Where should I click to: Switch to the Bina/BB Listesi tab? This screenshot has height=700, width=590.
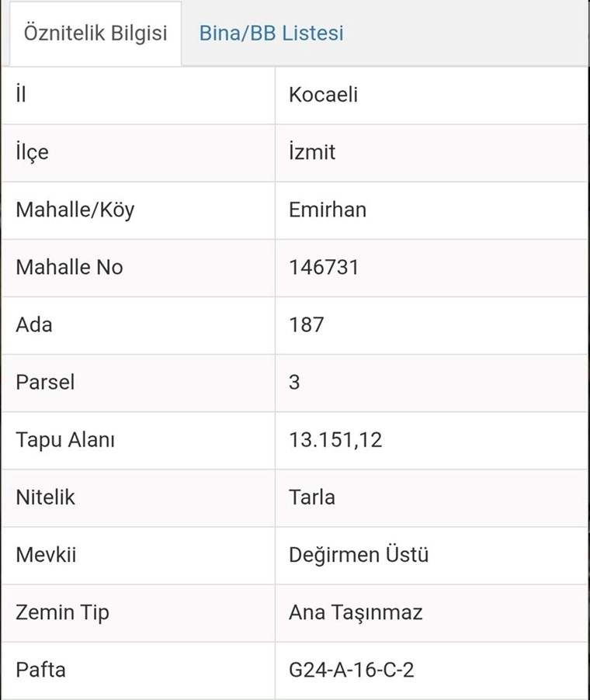pos(272,33)
